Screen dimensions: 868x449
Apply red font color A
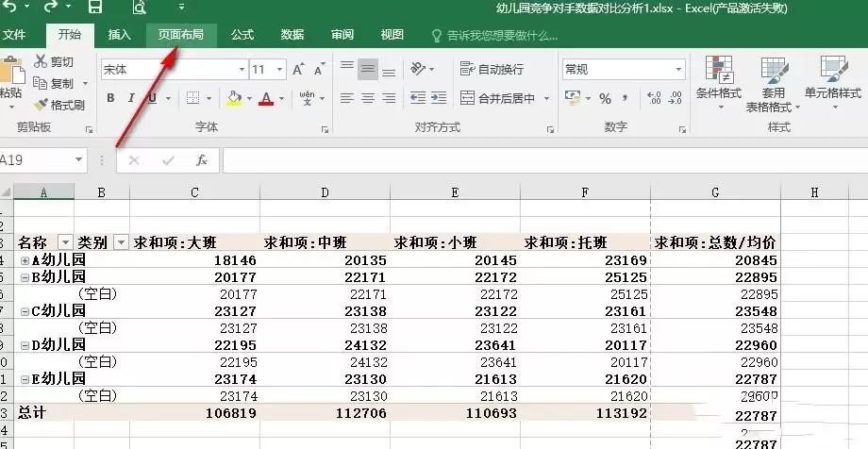pyautogui.click(x=266, y=98)
